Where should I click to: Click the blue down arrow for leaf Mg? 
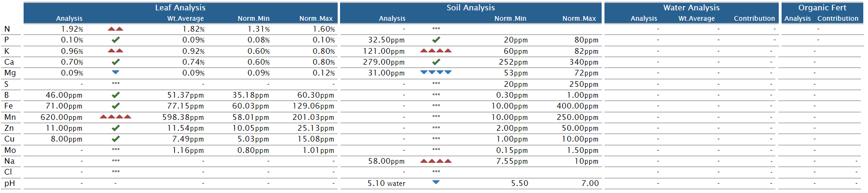click(116, 72)
